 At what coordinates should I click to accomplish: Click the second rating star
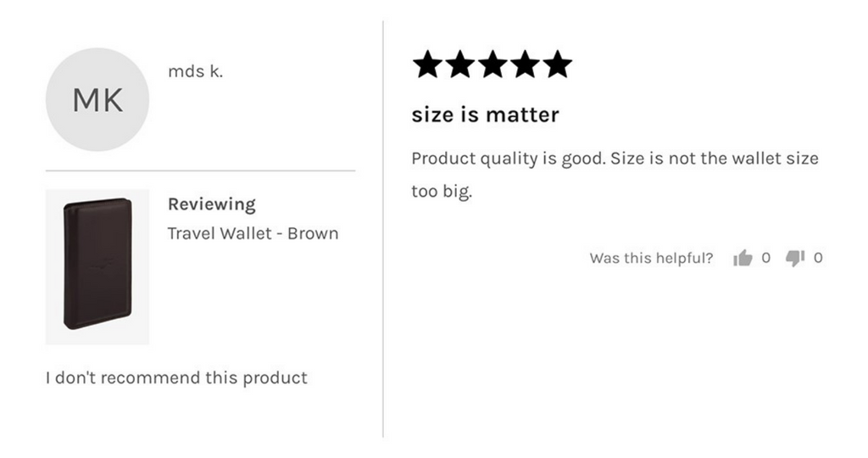[460, 64]
